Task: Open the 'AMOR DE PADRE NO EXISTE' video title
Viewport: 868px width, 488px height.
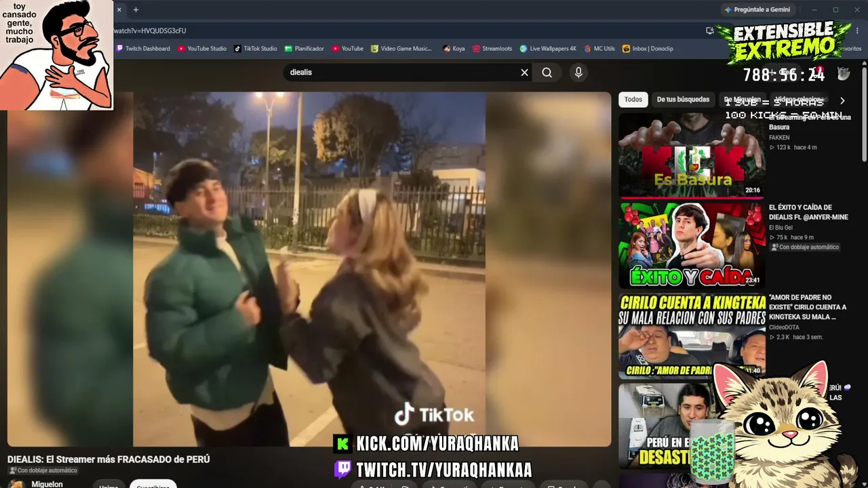Action: (x=808, y=307)
